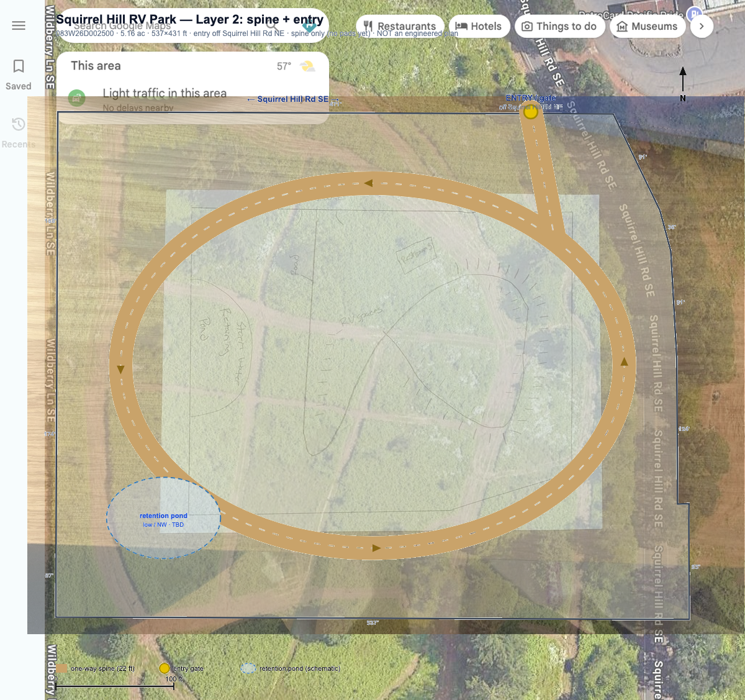Open Recents in the sidebar
This screenshot has height=700, width=745.
[19, 133]
